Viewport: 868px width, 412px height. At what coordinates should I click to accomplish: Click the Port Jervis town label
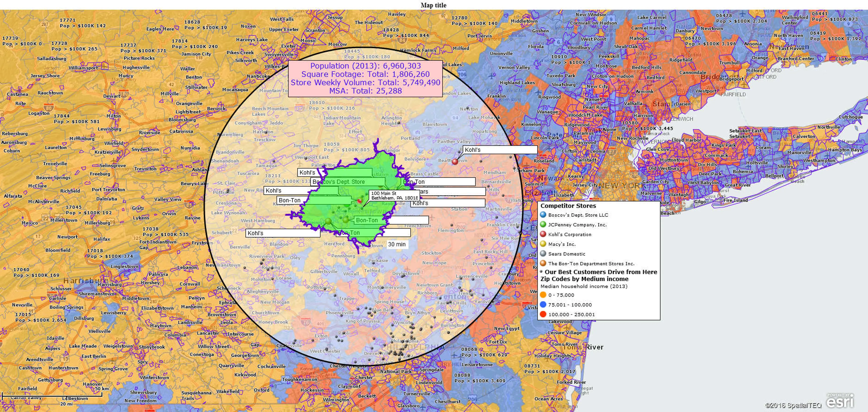(479, 36)
